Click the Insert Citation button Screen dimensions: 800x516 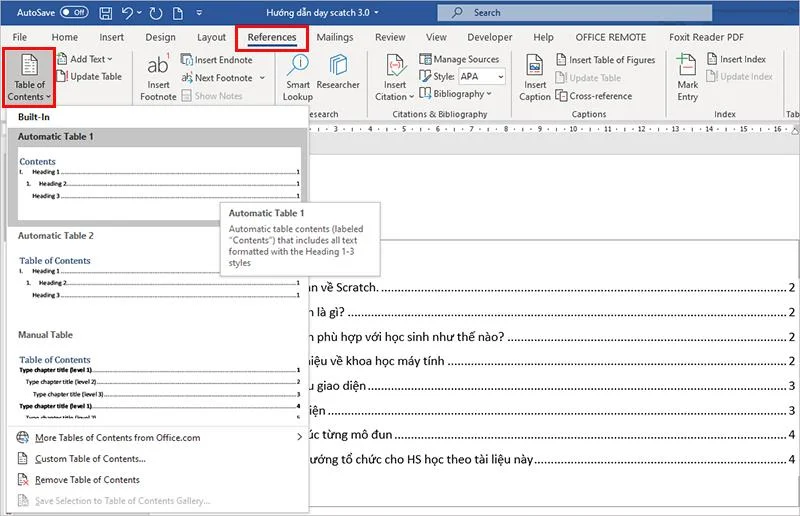[394, 78]
